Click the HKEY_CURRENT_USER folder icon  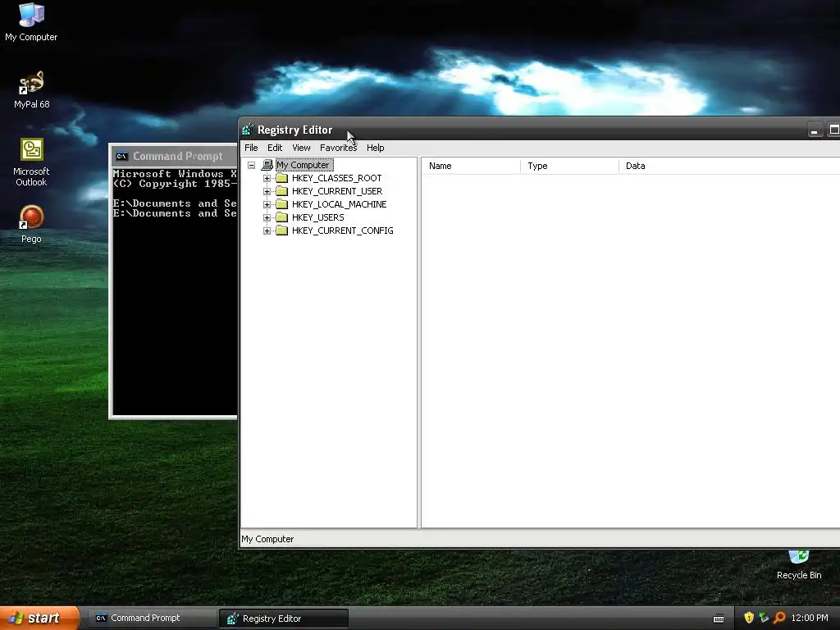click(282, 191)
